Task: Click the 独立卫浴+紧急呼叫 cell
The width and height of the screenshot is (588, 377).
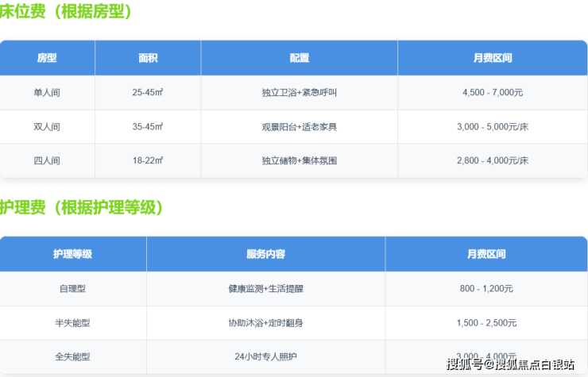Action: coord(299,93)
